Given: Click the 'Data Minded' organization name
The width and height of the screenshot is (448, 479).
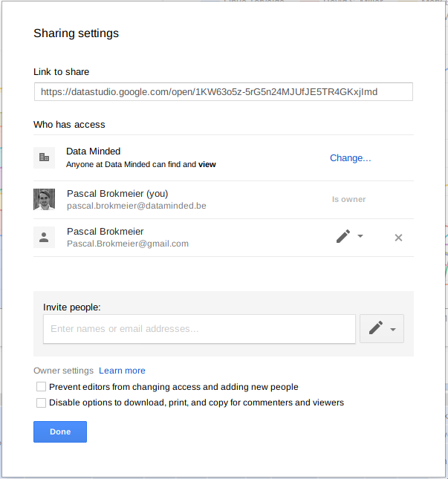Looking at the screenshot, I should [93, 151].
